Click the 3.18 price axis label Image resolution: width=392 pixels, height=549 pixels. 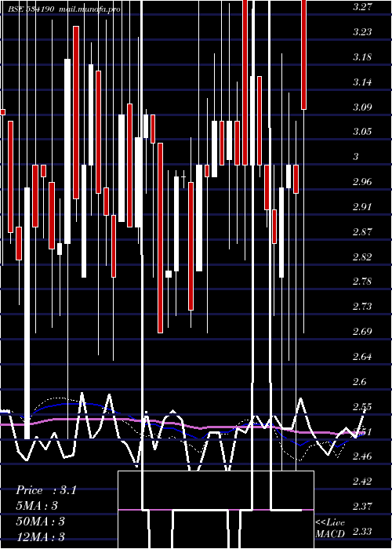[x=361, y=57]
